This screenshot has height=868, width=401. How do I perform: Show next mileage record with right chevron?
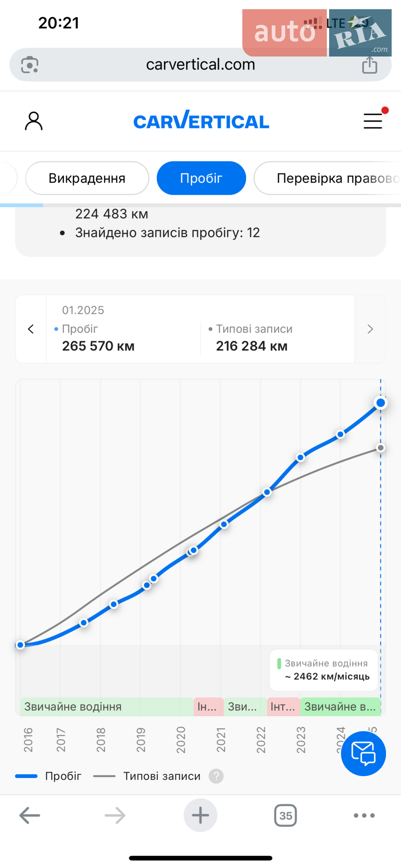point(370,329)
